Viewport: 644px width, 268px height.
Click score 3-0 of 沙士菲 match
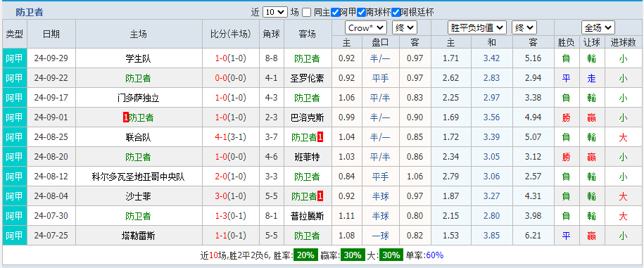point(222,196)
